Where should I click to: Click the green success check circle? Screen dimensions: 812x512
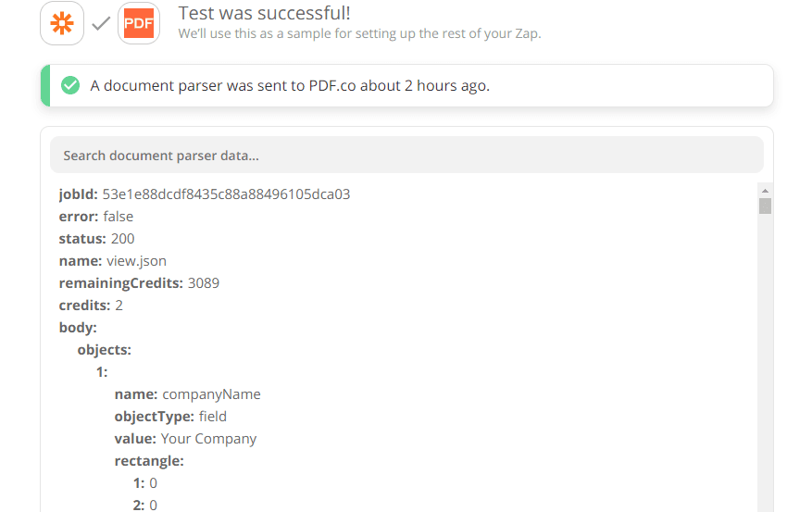click(x=70, y=86)
